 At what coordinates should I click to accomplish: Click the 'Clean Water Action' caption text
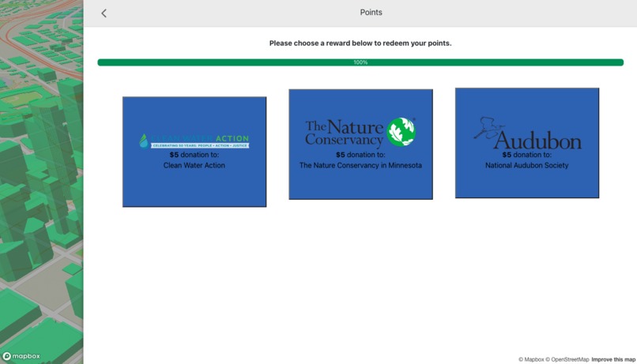point(194,165)
